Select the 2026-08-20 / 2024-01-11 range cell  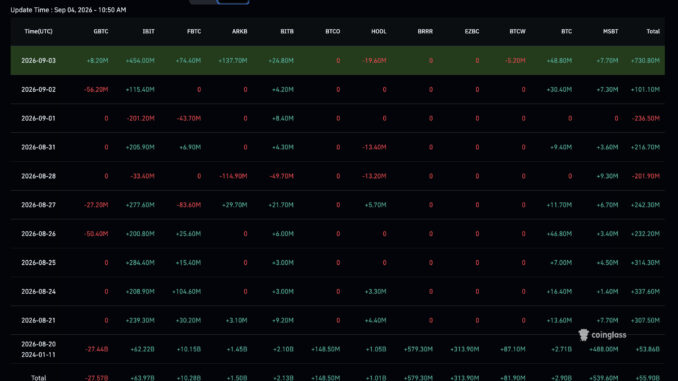[x=38, y=349]
